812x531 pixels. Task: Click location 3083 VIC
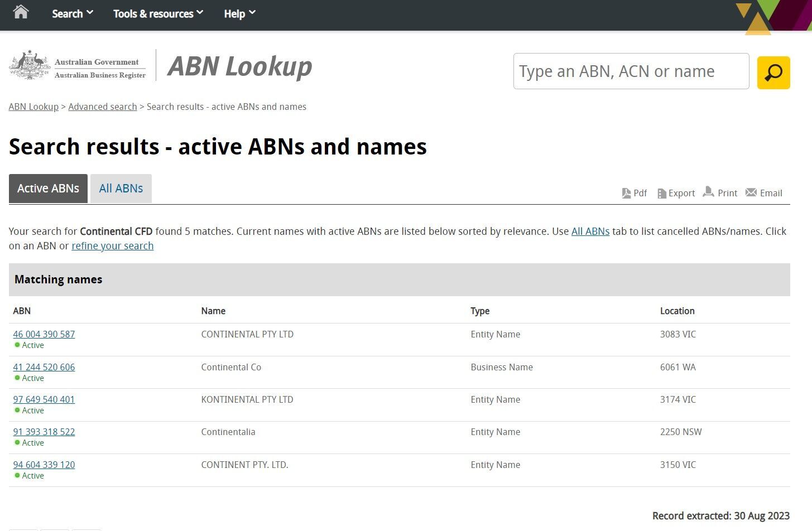678,334
